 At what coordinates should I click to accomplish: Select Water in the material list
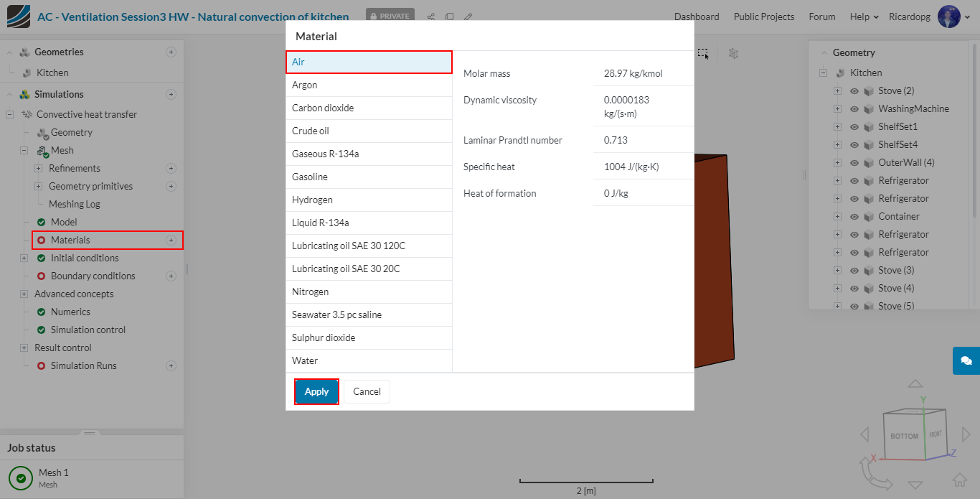click(369, 360)
